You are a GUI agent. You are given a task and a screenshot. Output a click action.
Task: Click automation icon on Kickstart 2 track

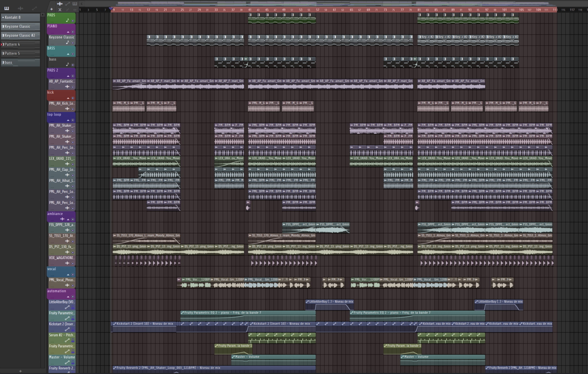pyautogui.click(x=67, y=329)
